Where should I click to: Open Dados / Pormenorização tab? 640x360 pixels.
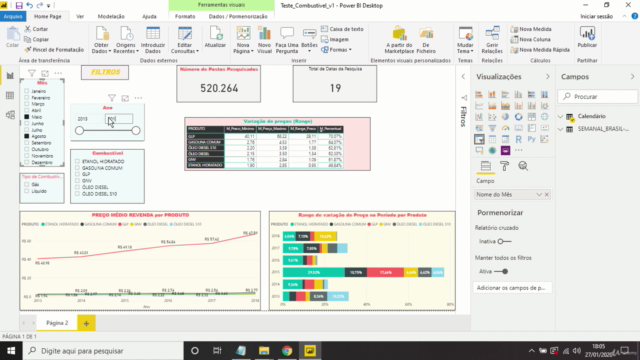tap(238, 16)
